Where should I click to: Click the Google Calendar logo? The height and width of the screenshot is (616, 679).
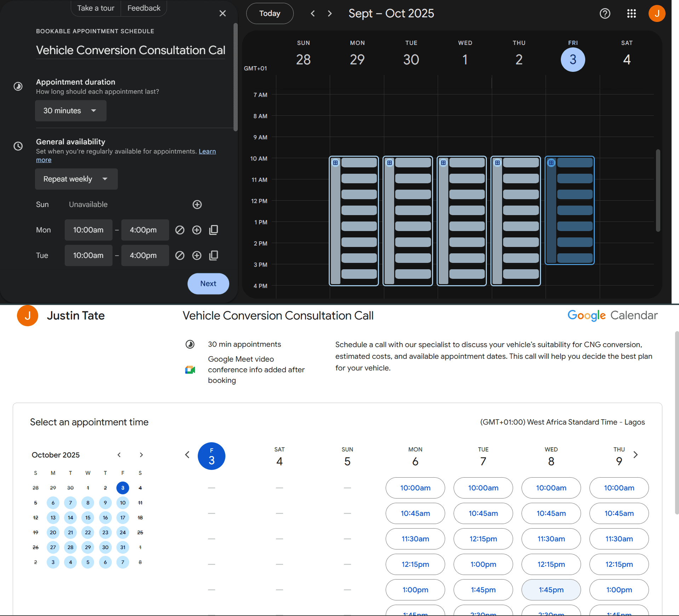click(x=612, y=316)
